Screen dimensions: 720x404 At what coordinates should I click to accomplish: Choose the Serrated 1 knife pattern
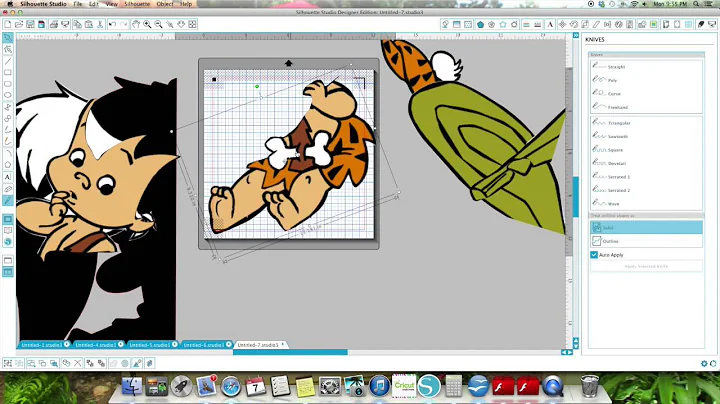[x=646, y=176]
